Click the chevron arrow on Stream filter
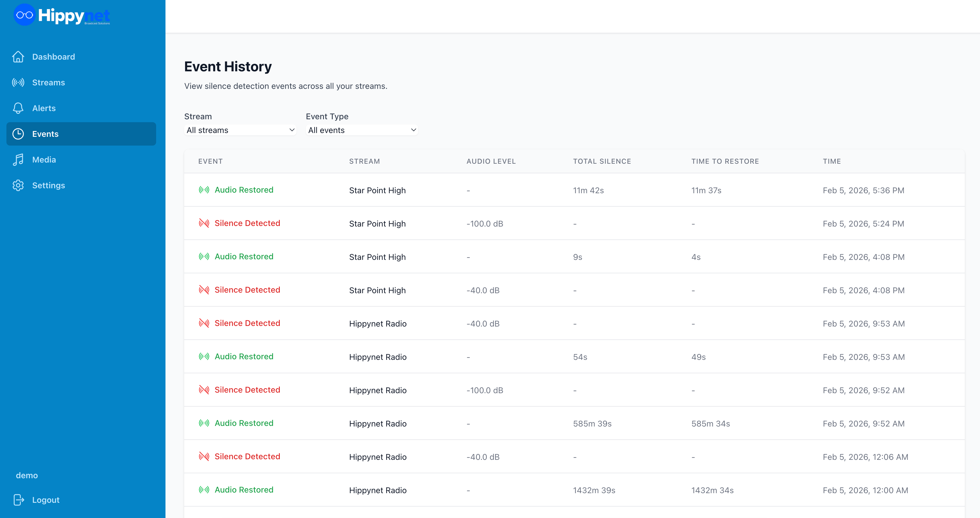 click(292, 130)
